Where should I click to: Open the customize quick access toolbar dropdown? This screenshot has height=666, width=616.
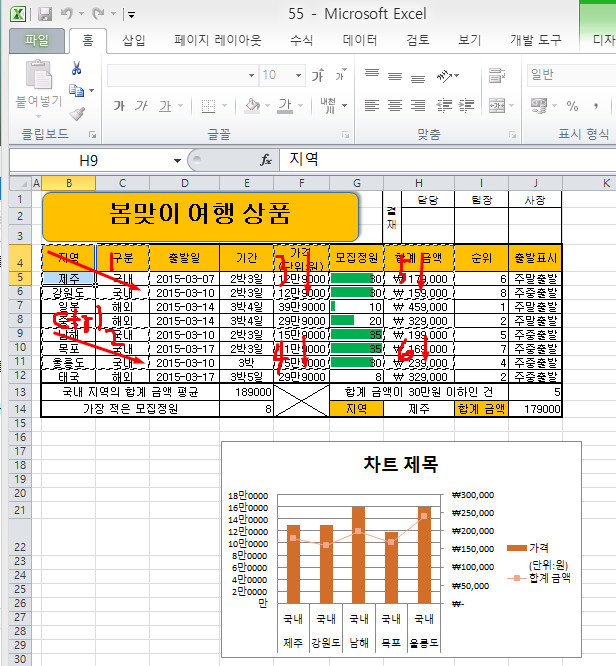click(x=131, y=15)
